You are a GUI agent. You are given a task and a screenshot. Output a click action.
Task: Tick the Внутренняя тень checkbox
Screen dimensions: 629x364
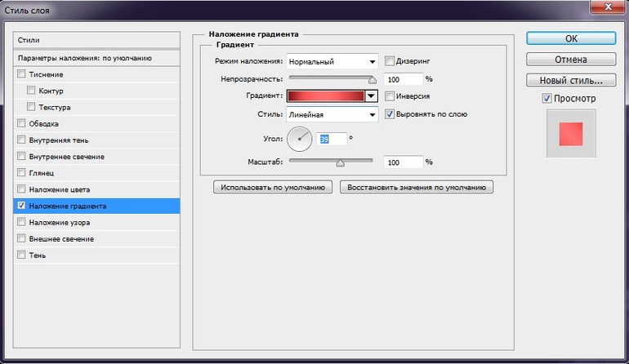[21, 140]
